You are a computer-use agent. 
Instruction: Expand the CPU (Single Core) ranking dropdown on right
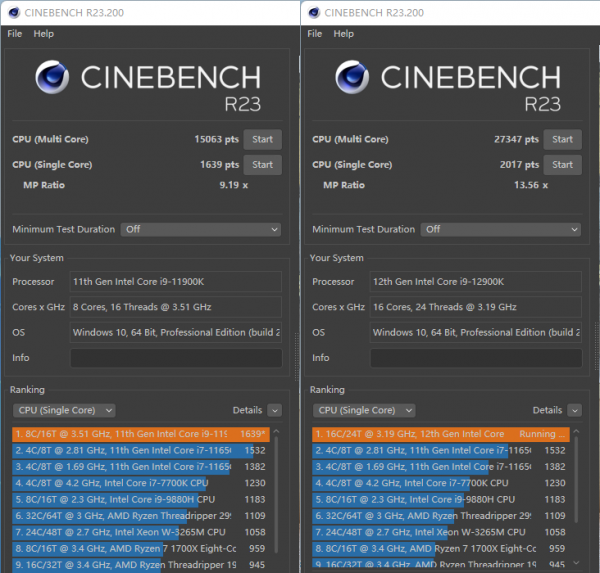point(364,410)
